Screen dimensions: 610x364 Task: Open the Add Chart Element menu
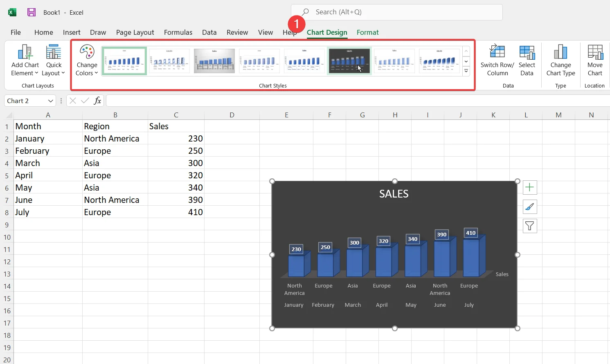pos(25,60)
